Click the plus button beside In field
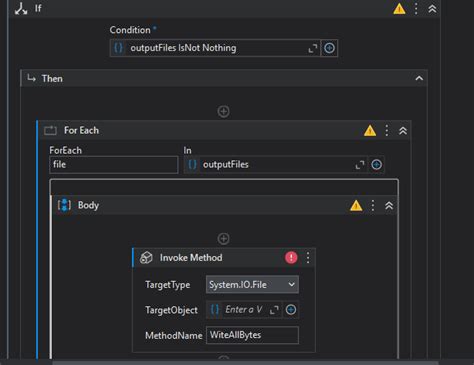Viewport: 474px width, 365px height. click(377, 165)
